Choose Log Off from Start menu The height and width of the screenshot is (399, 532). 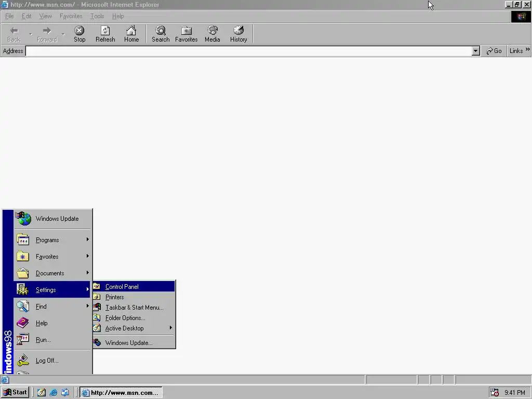coord(52,361)
